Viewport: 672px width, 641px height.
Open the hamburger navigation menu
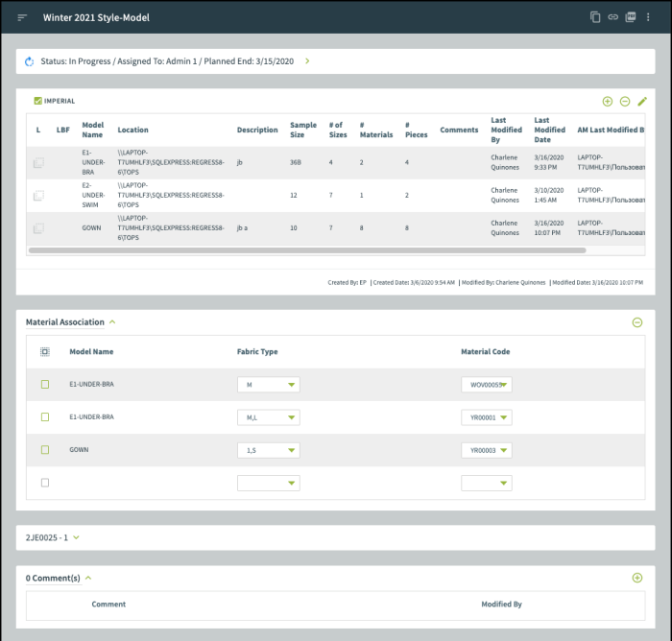22,17
